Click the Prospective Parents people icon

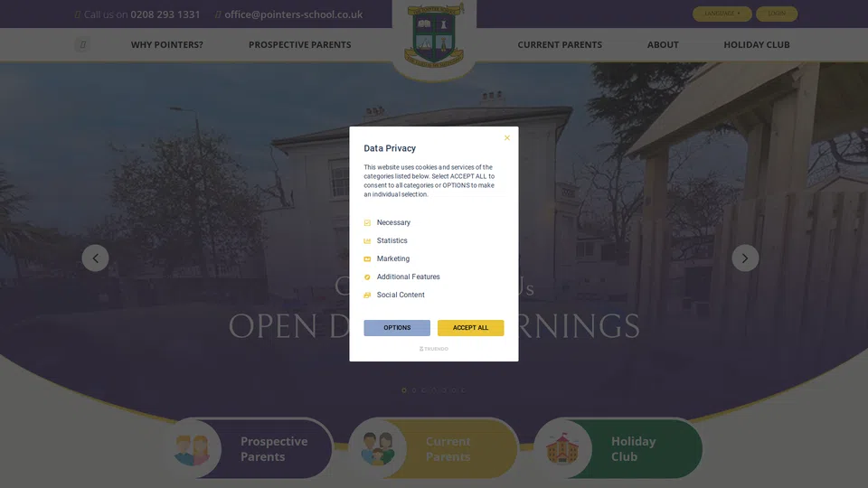point(192,449)
